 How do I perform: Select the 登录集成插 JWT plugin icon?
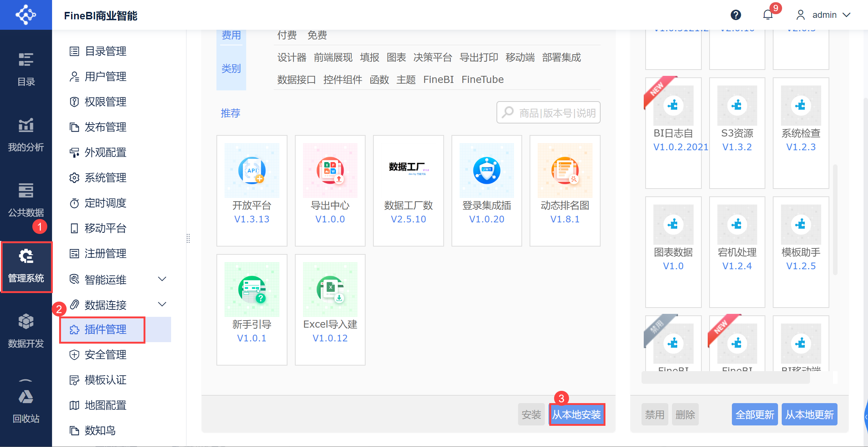pyautogui.click(x=487, y=170)
